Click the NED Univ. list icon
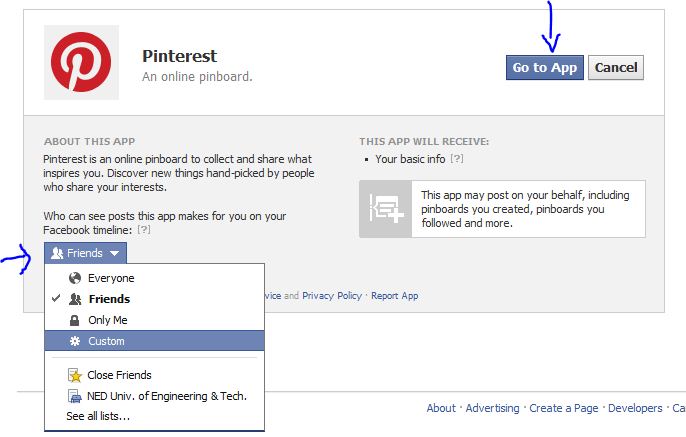This screenshot has height=437, width=686. pos(75,396)
